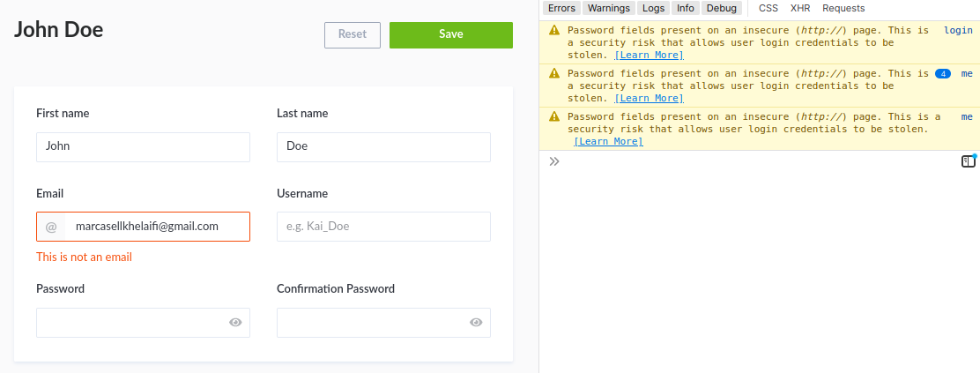The width and height of the screenshot is (980, 373).
Task: Click the Last name label
Action: tap(302, 113)
